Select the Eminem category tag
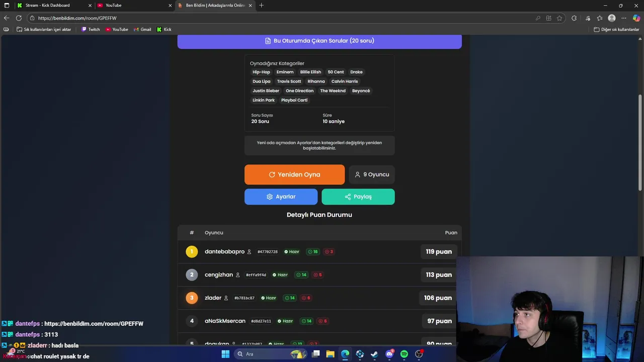 pyautogui.click(x=285, y=72)
